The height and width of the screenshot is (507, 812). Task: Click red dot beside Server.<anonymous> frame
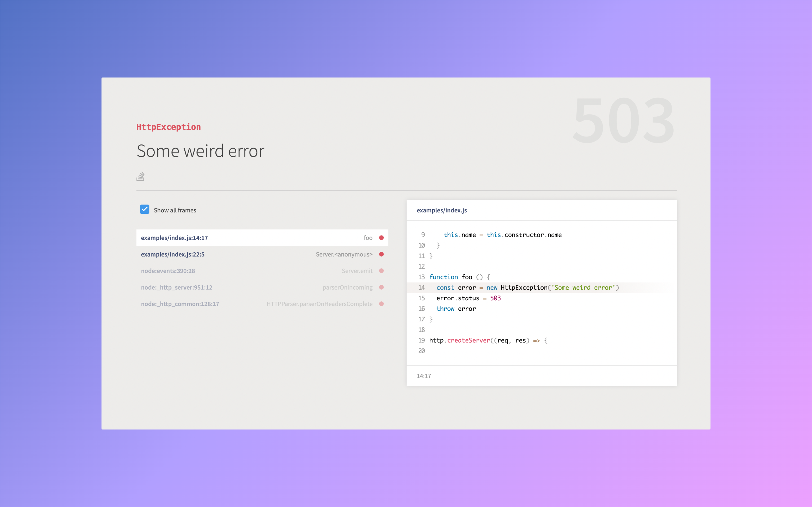[x=381, y=254]
